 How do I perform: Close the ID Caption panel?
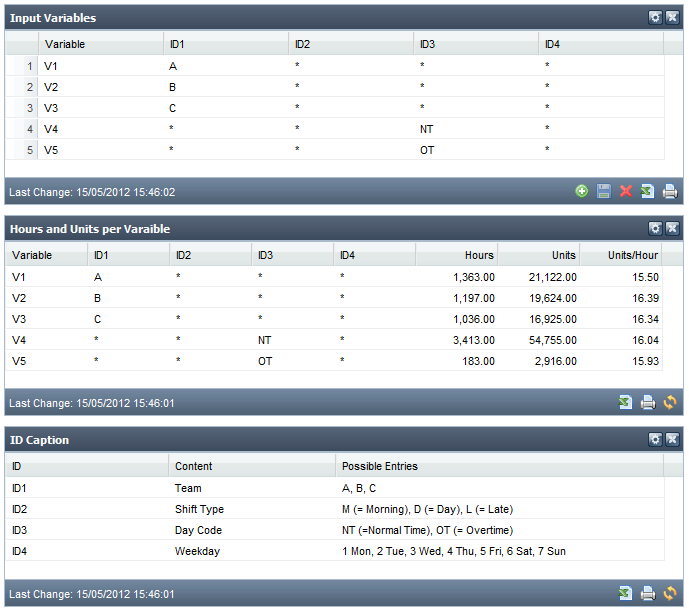672,439
